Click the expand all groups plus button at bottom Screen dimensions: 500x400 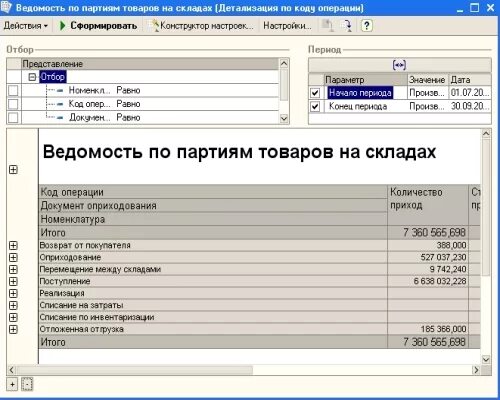(12, 385)
